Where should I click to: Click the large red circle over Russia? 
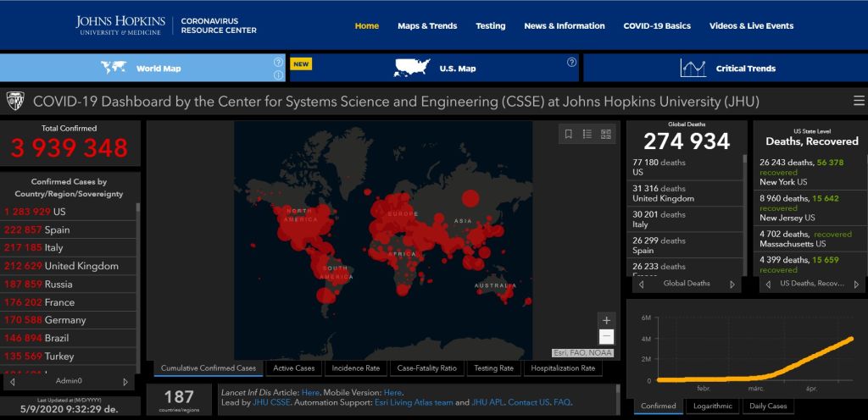[x=470, y=198]
